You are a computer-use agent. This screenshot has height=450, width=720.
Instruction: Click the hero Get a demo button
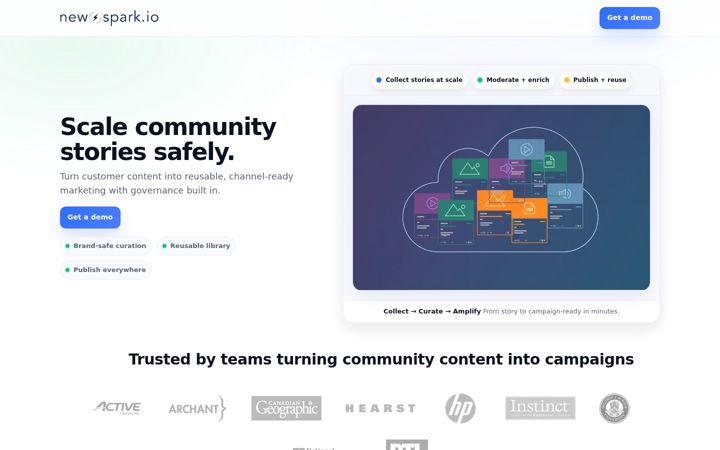pos(90,217)
